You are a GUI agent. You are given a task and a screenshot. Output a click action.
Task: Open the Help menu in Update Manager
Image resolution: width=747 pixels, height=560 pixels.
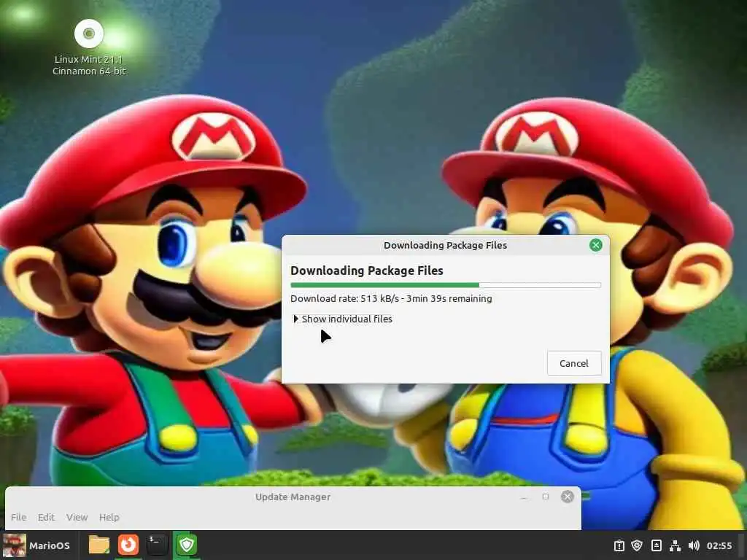(109, 517)
